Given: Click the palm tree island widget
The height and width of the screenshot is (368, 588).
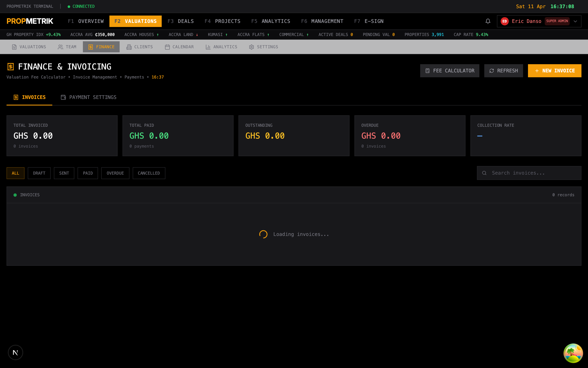Looking at the screenshot, I should (573, 353).
